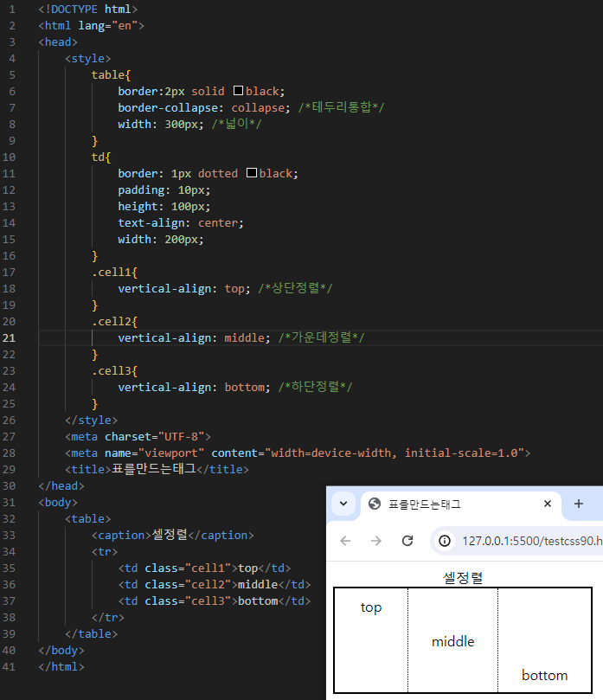Open the browser tab search dropdown
The width and height of the screenshot is (603, 700).
pyautogui.click(x=343, y=504)
